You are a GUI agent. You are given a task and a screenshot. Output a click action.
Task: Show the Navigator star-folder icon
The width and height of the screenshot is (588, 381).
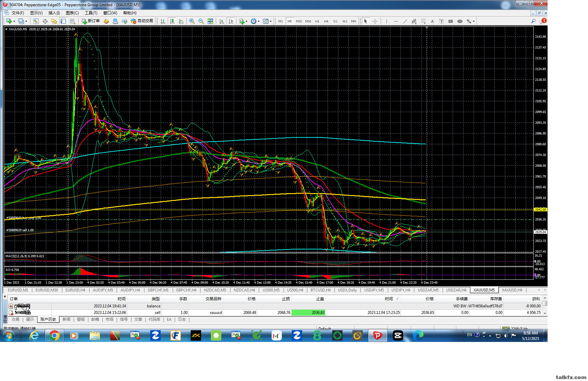click(54, 21)
